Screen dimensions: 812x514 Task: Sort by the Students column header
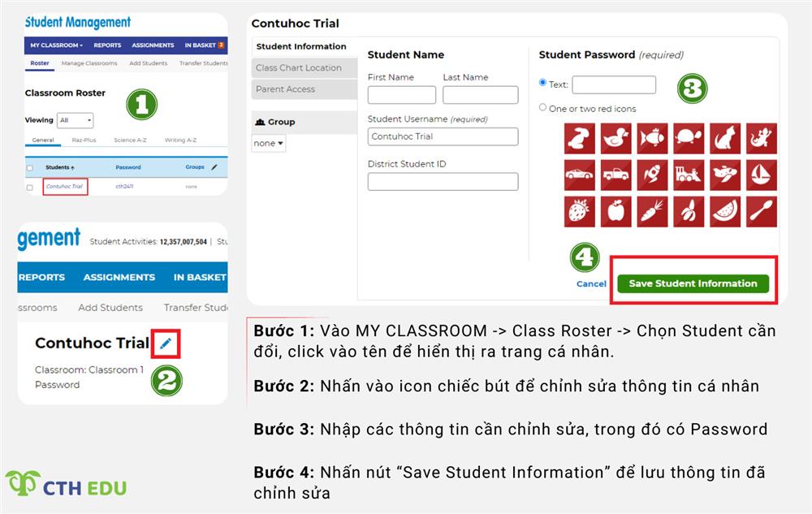click(57, 167)
